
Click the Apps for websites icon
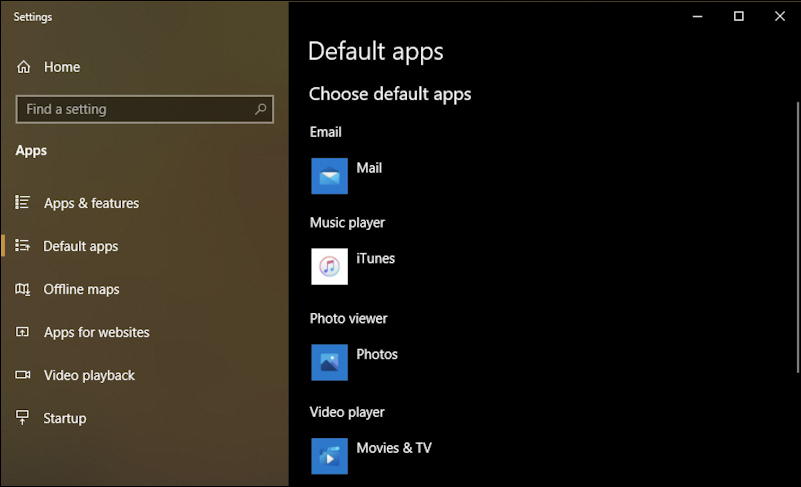coord(22,332)
